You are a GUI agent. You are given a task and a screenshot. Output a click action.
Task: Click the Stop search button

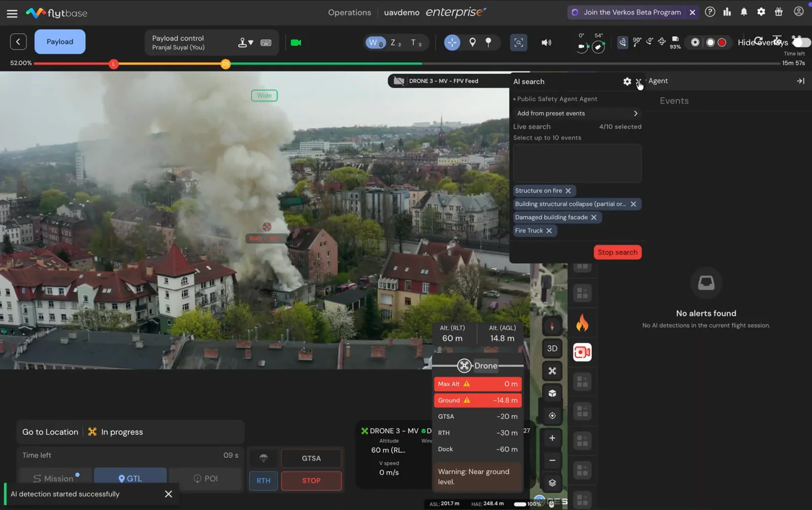click(x=618, y=252)
